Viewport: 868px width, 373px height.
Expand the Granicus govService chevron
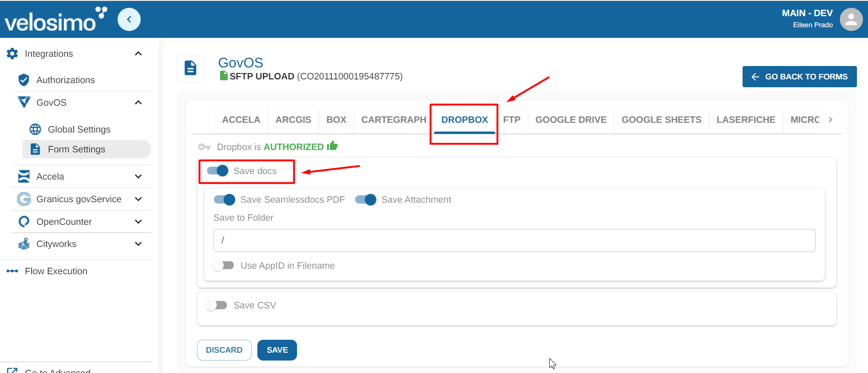coord(138,199)
